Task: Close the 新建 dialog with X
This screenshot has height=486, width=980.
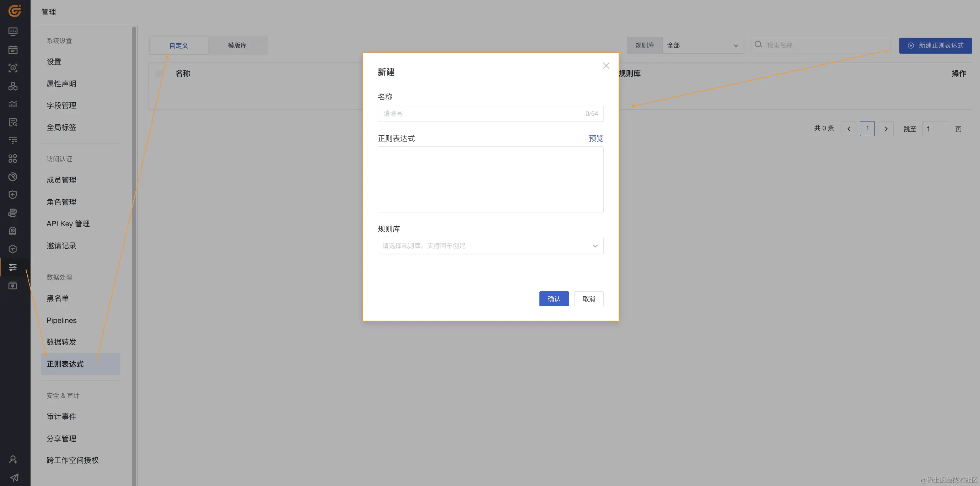Action: tap(605, 66)
